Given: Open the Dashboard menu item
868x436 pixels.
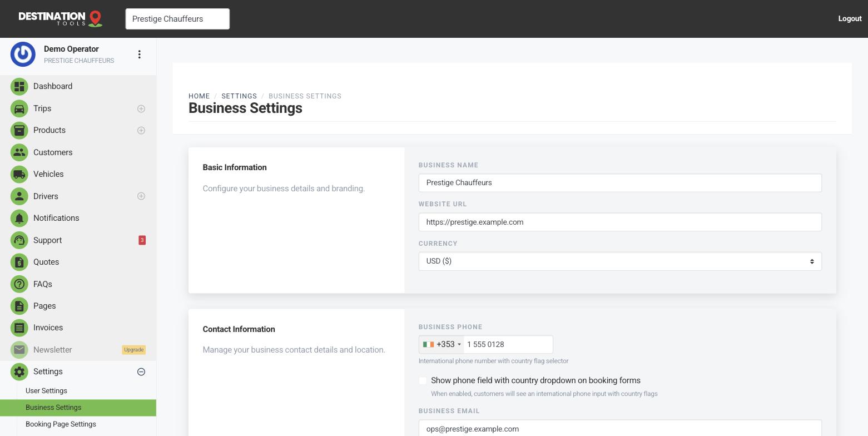Looking at the screenshot, I should coord(53,86).
